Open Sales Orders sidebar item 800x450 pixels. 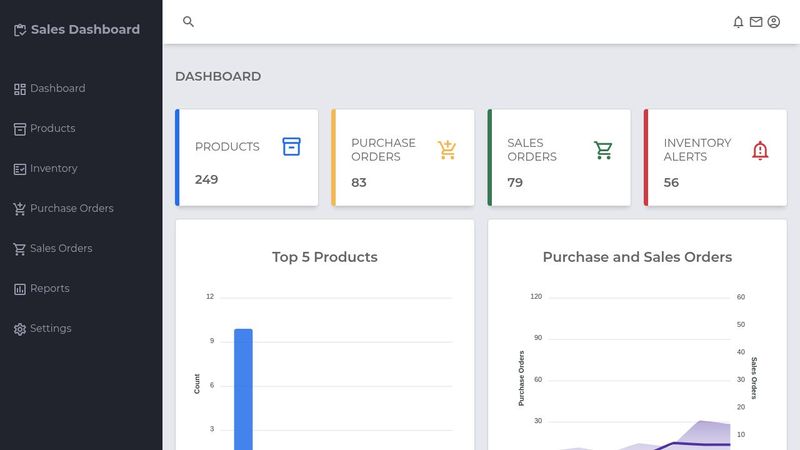point(61,248)
